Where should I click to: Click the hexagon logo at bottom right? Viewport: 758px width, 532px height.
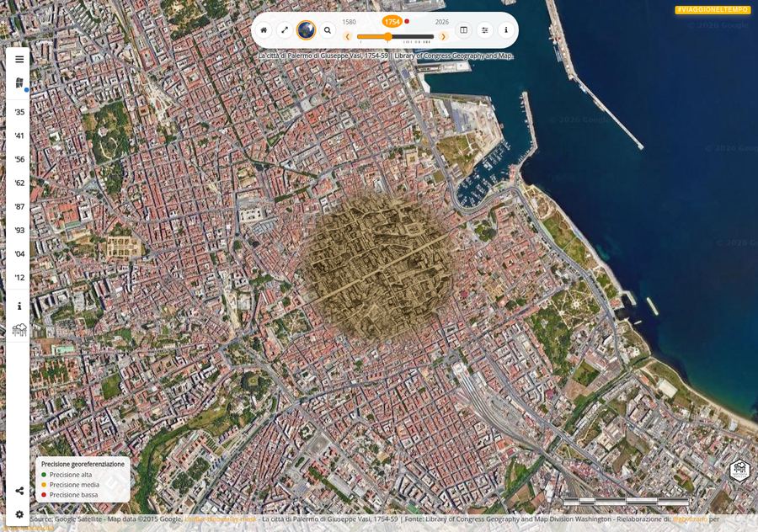tap(740, 470)
